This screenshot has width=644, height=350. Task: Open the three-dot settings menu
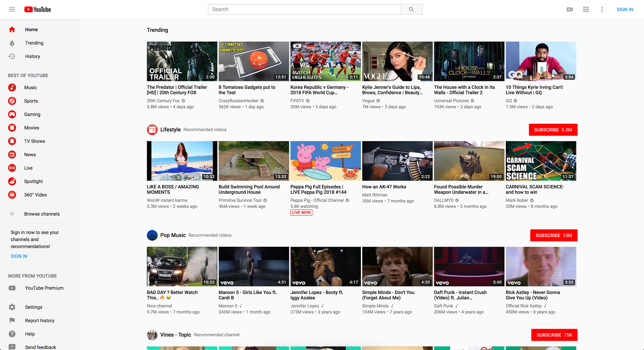[x=602, y=9]
